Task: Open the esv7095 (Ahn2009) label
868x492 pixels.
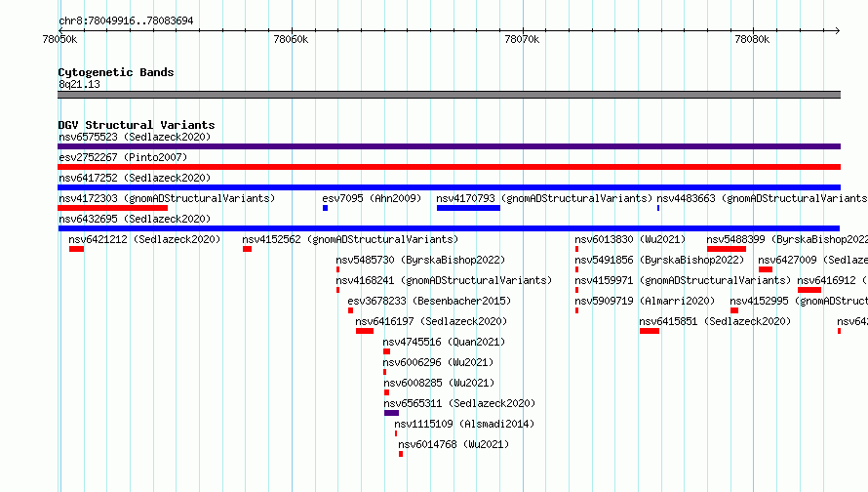Action: click(372, 198)
